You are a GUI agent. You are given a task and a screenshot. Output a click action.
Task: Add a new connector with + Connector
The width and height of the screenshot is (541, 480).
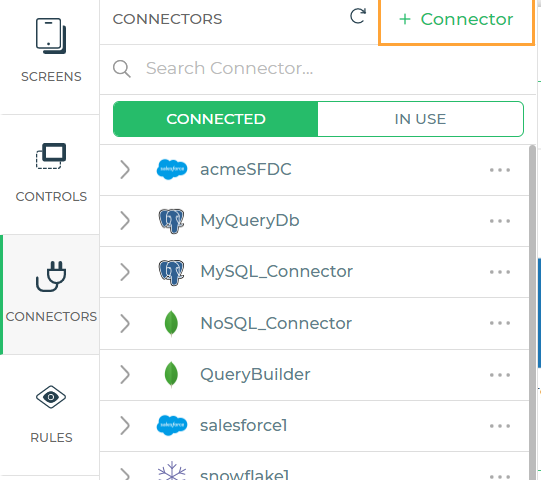pos(456,19)
